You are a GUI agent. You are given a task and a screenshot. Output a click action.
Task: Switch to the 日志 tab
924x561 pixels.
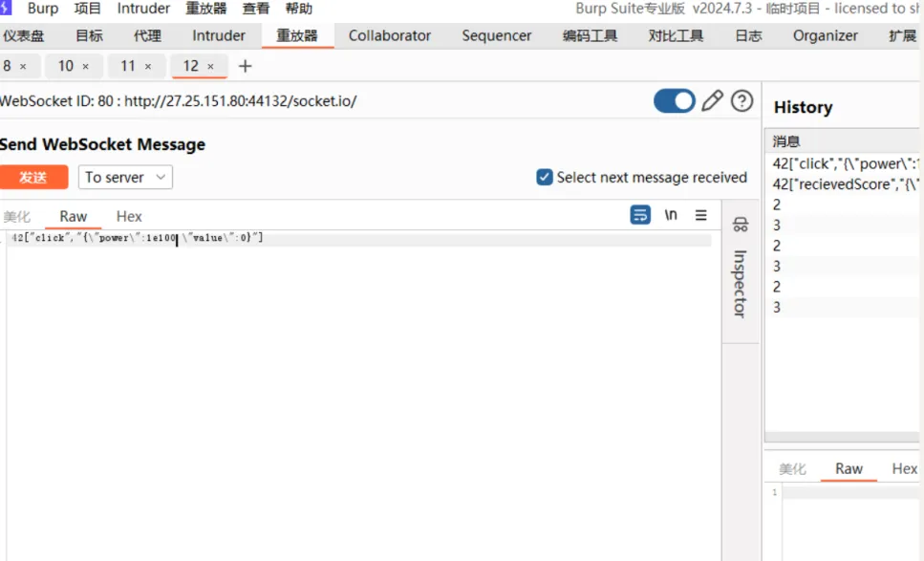click(x=748, y=35)
